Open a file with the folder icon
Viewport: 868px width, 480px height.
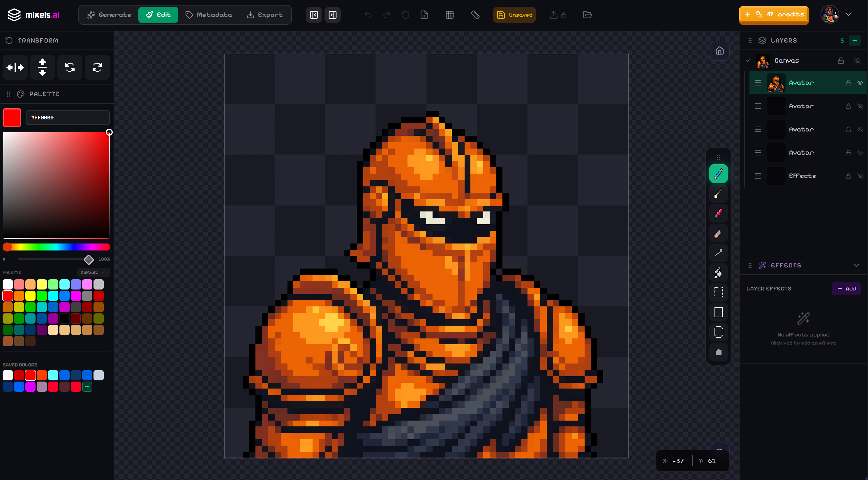pos(587,15)
